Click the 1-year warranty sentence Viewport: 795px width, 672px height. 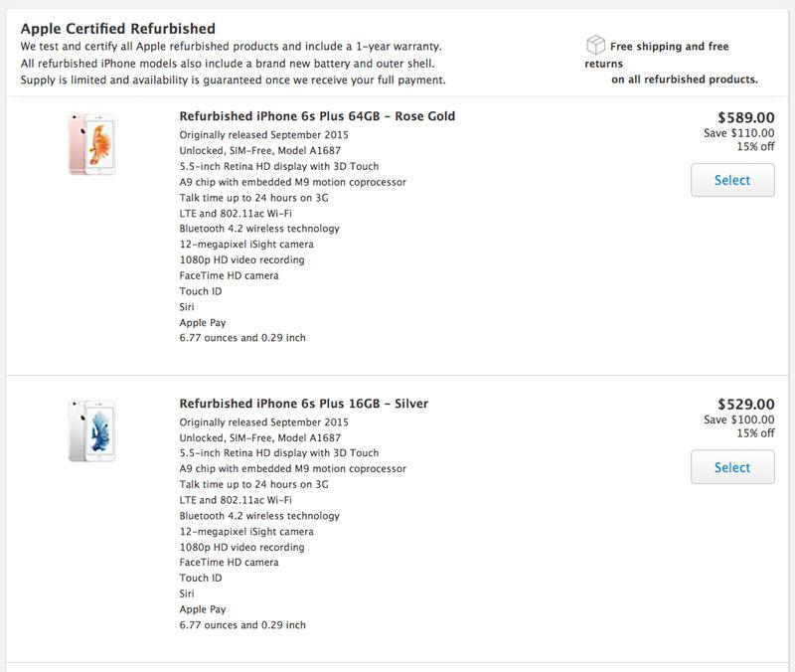pyautogui.click(x=231, y=47)
